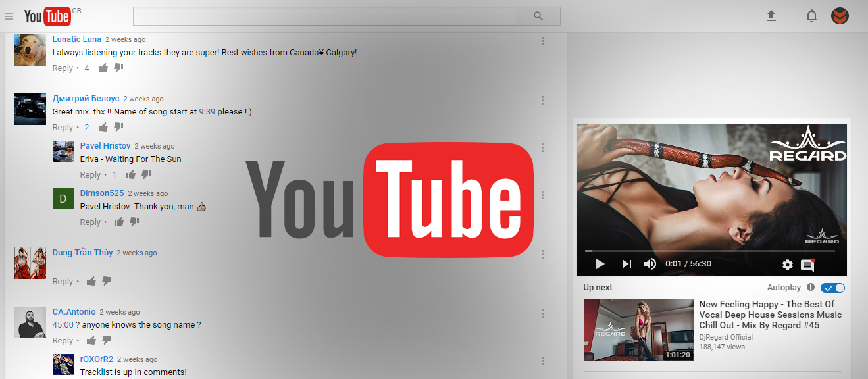Click Dimson525's green D avatar
Image resolution: width=868 pixels, height=379 pixels.
point(63,199)
